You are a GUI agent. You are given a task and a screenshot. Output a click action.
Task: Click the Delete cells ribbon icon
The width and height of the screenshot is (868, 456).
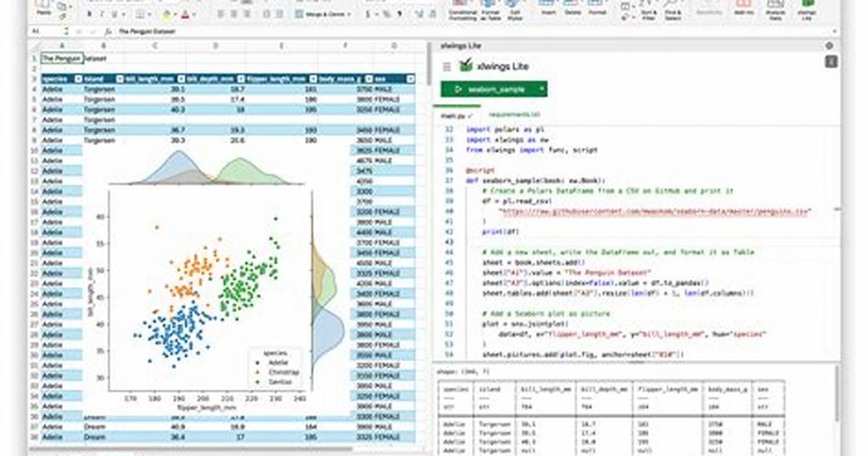(x=573, y=8)
